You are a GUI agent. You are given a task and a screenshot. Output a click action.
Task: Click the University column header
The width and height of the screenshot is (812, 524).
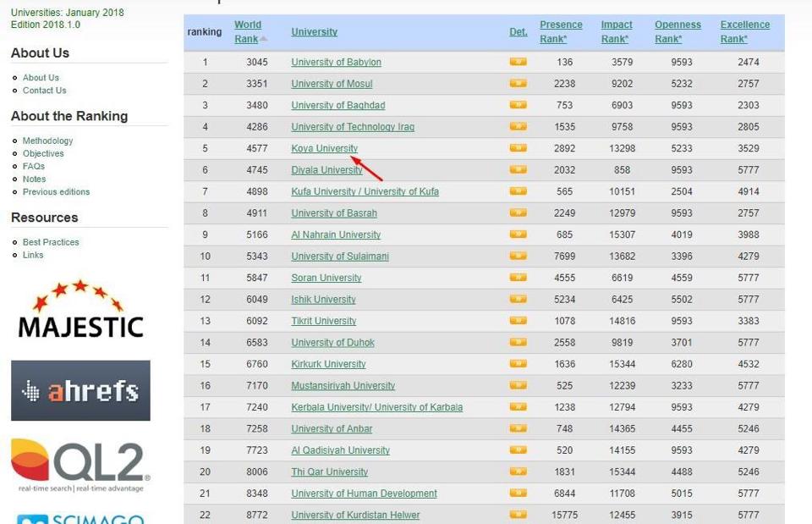[x=314, y=32]
